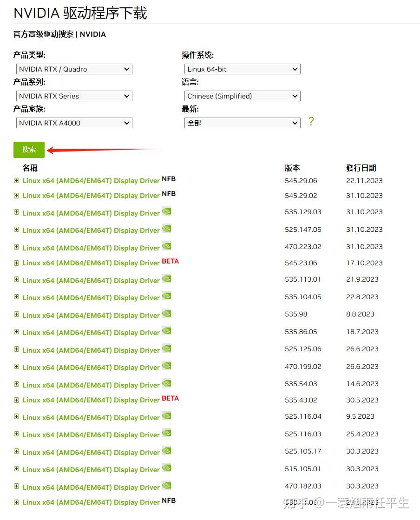Expand the driver row for version 515.105.01

17,468
